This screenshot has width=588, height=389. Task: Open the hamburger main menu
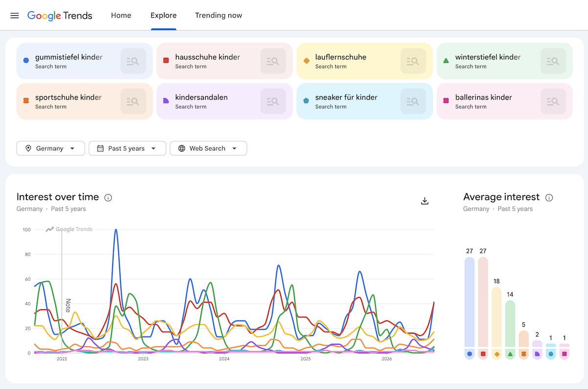coord(15,15)
